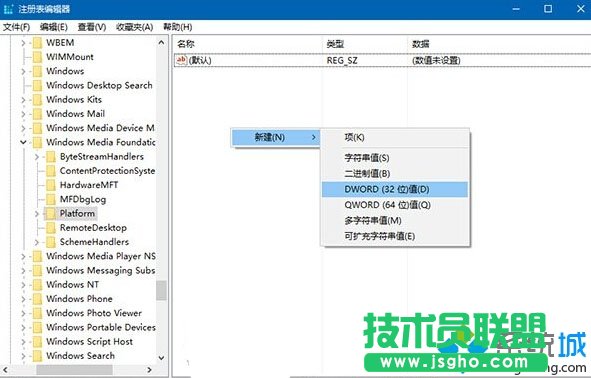Click the Windows Desktop Search folder icon
The width and height of the screenshot is (591, 378).
[37, 86]
